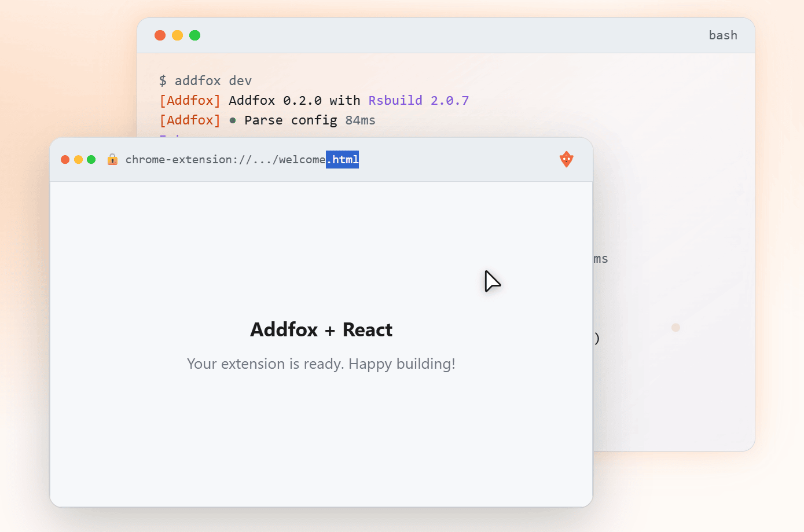Click the lock icon in address bar
Viewport: 804px width, 532px height.
tap(112, 159)
